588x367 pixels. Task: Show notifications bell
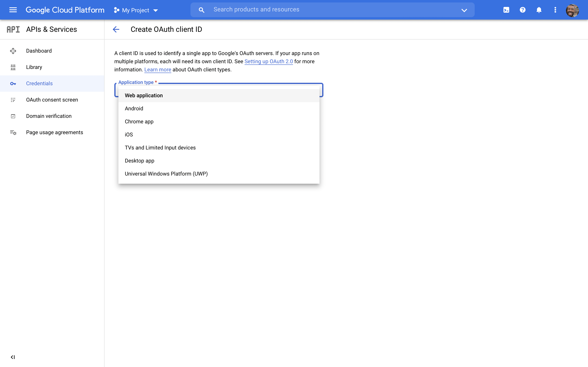tap(539, 10)
